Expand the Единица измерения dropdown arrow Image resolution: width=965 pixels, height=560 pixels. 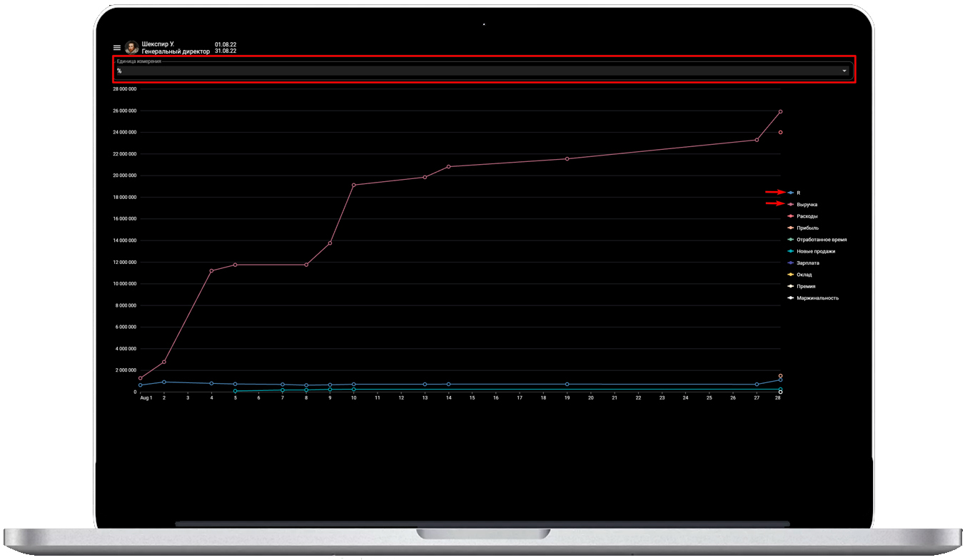pos(844,71)
